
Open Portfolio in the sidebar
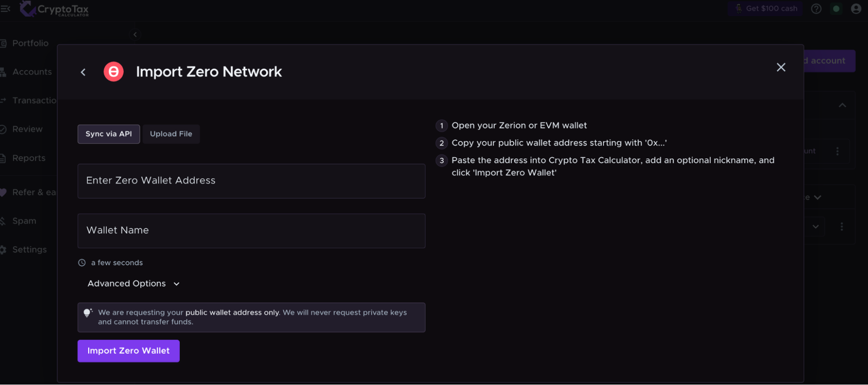pos(30,43)
